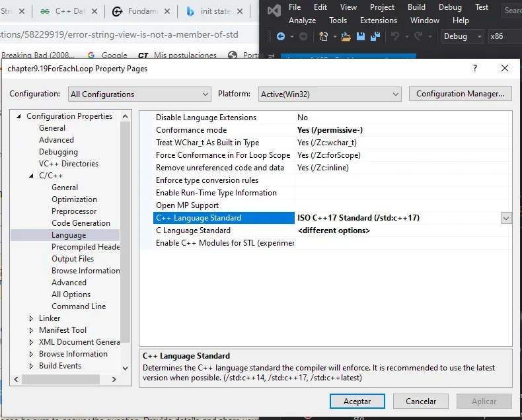Open the Navigate Backward history dropdown arrow

[291, 36]
